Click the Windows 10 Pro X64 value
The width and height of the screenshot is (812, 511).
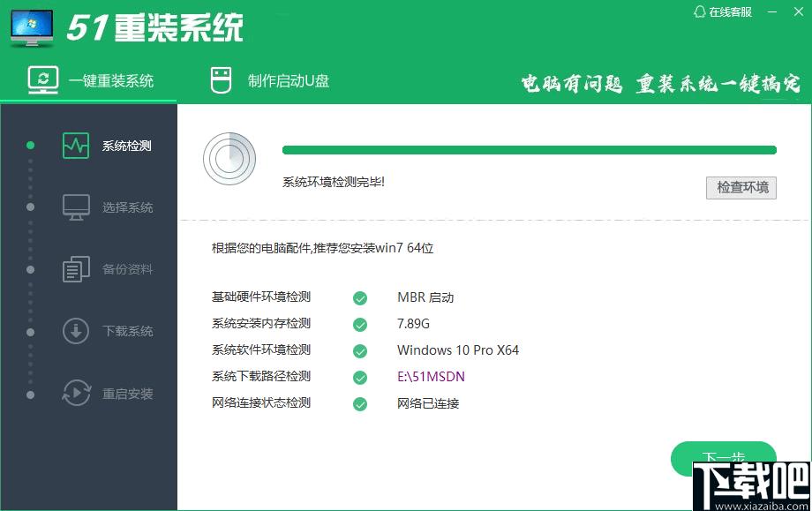point(458,350)
